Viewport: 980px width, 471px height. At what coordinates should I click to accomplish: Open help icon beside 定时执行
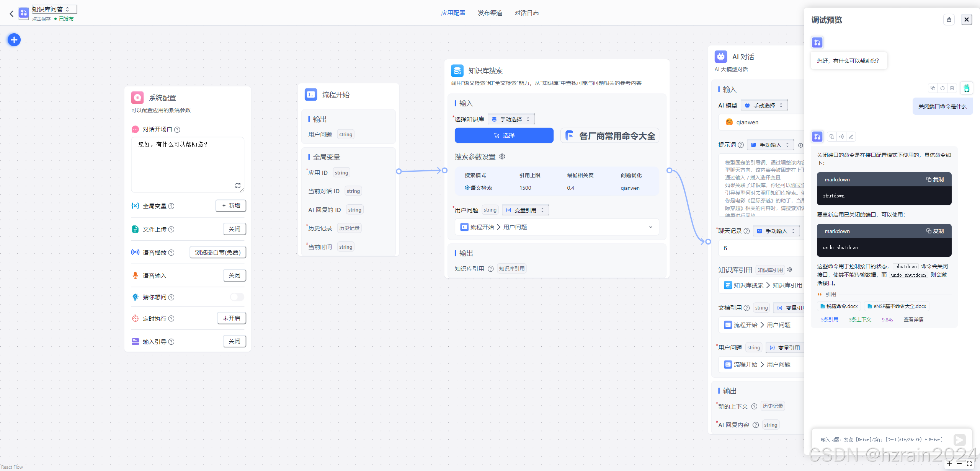pyautogui.click(x=171, y=319)
